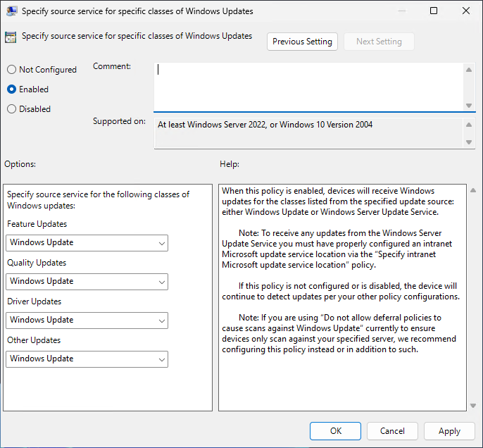Confirm with the OK button
Screen dimensions: 483x448
click(x=335, y=431)
